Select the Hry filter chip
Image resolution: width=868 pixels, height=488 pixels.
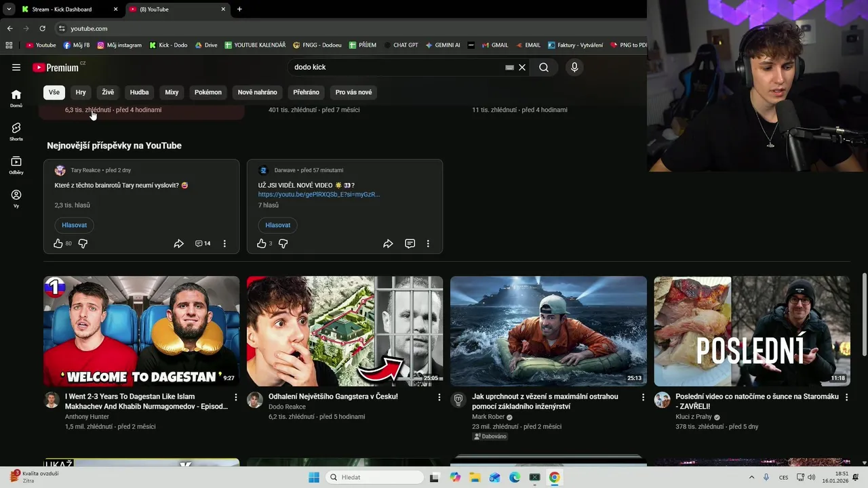point(81,92)
